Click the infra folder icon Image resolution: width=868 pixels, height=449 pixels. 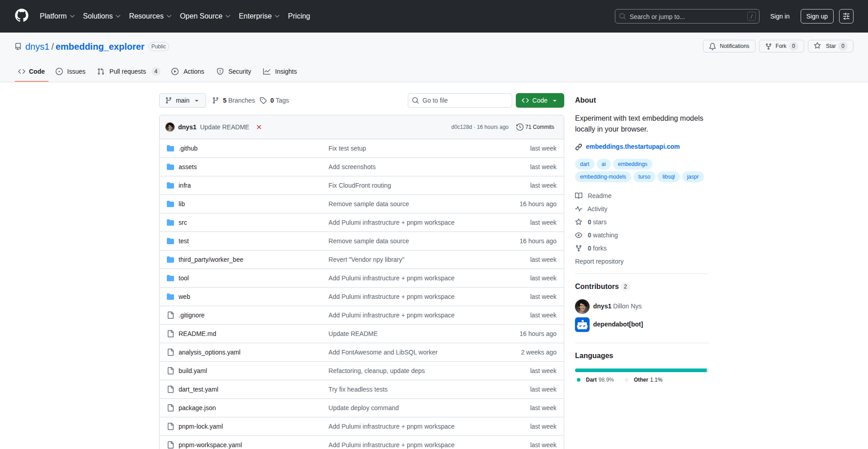click(170, 185)
